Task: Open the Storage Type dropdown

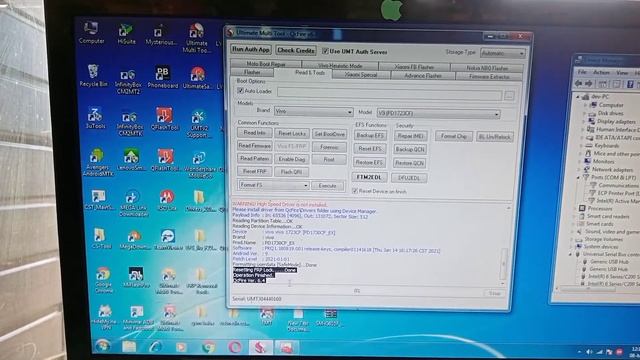Action: (x=502, y=53)
